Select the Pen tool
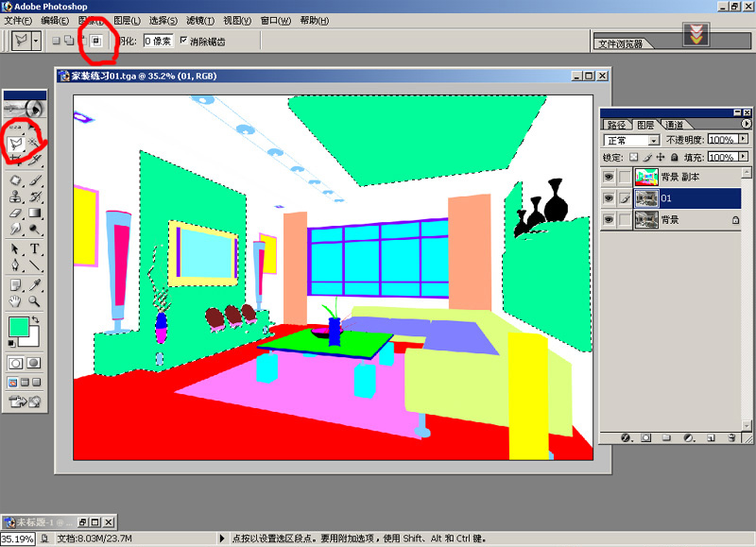The height and width of the screenshot is (547, 756). click(x=15, y=265)
